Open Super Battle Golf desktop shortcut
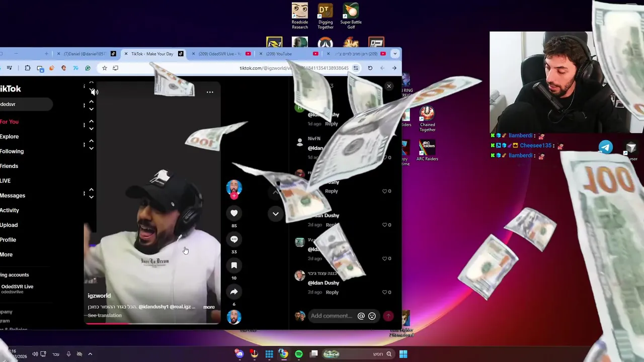644x362 pixels. (351, 17)
